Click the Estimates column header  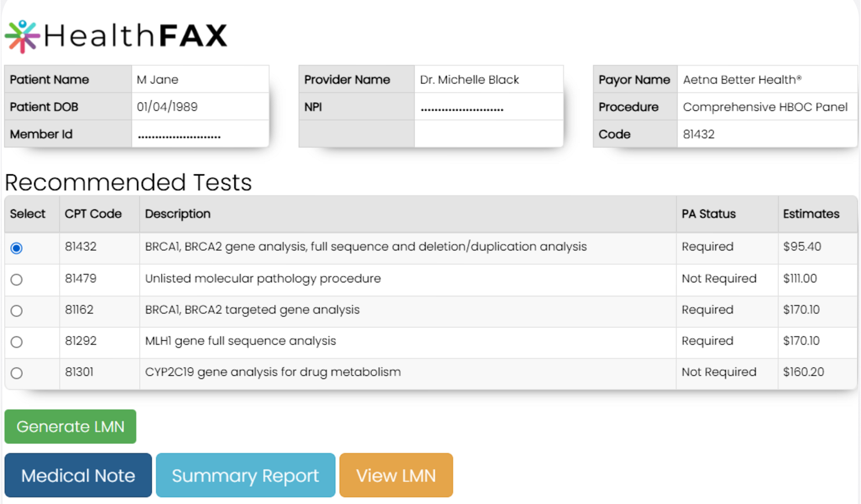click(811, 214)
